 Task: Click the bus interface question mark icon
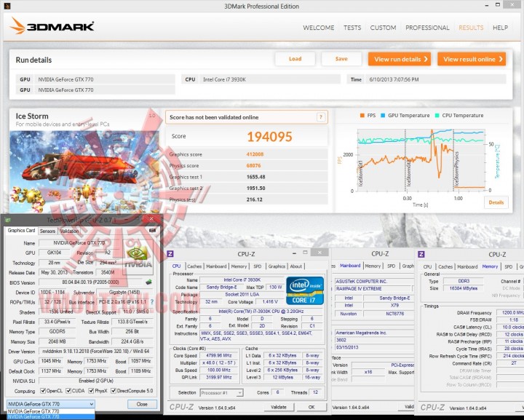(x=152, y=302)
